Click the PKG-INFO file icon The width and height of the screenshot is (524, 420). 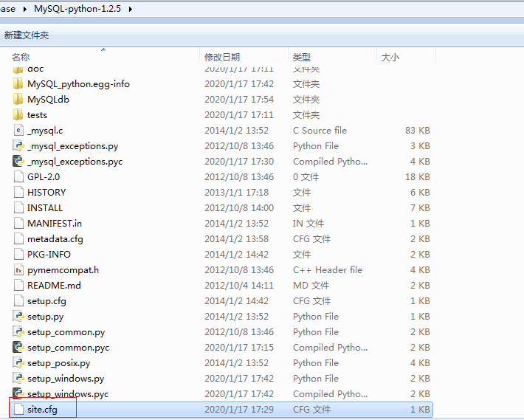(x=18, y=254)
